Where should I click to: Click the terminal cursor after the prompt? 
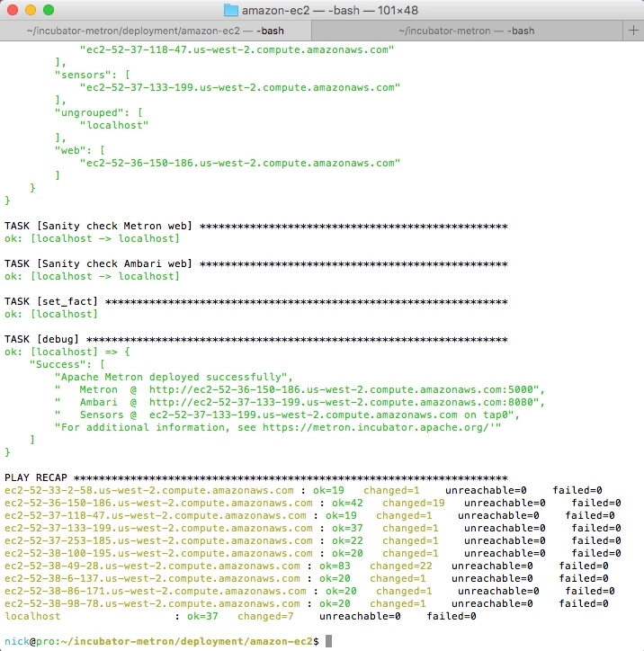click(x=328, y=641)
